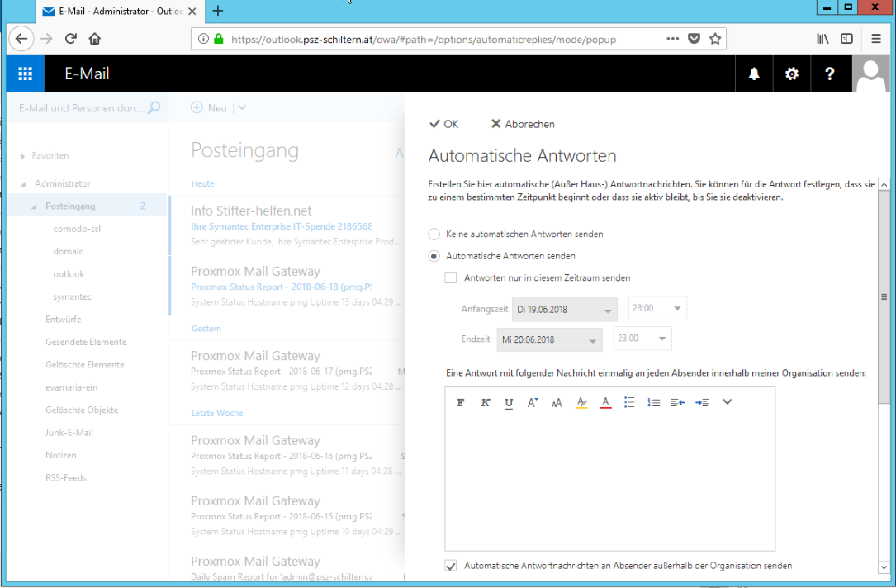Open the Anfangszeit date dropdown

pos(565,310)
